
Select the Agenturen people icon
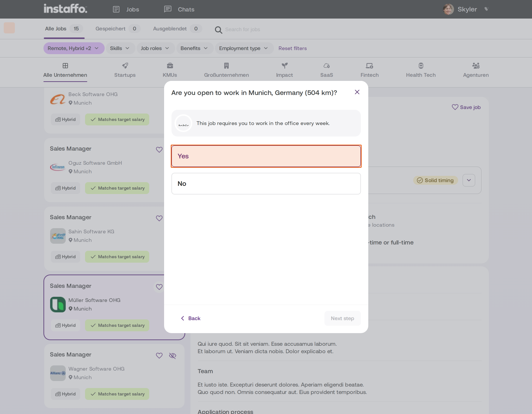point(476,66)
